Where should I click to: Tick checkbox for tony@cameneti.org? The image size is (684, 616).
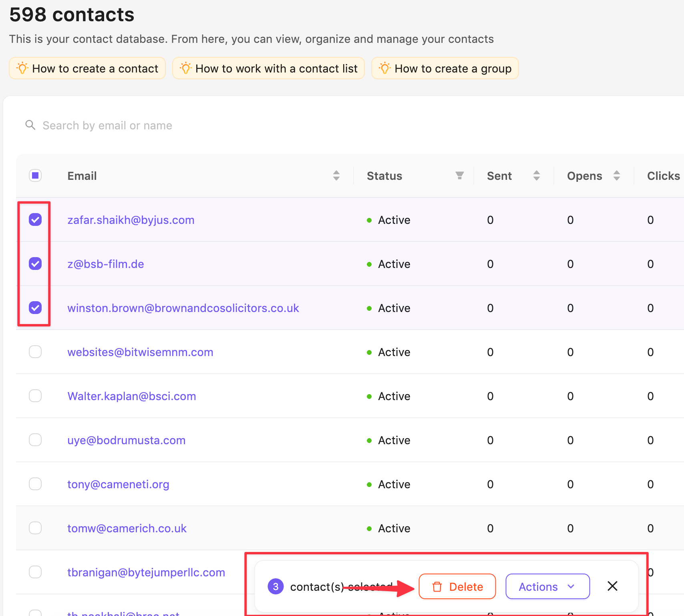coord(35,484)
